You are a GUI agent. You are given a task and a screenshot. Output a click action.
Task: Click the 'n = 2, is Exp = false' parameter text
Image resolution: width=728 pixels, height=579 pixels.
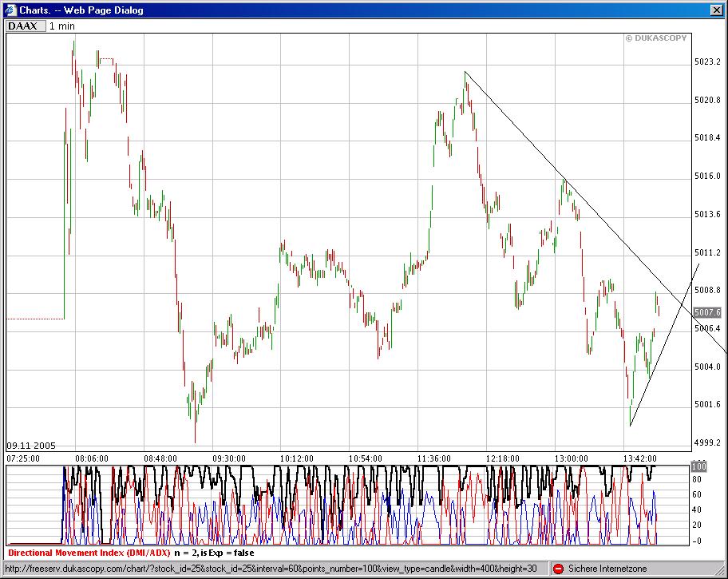[214, 553]
